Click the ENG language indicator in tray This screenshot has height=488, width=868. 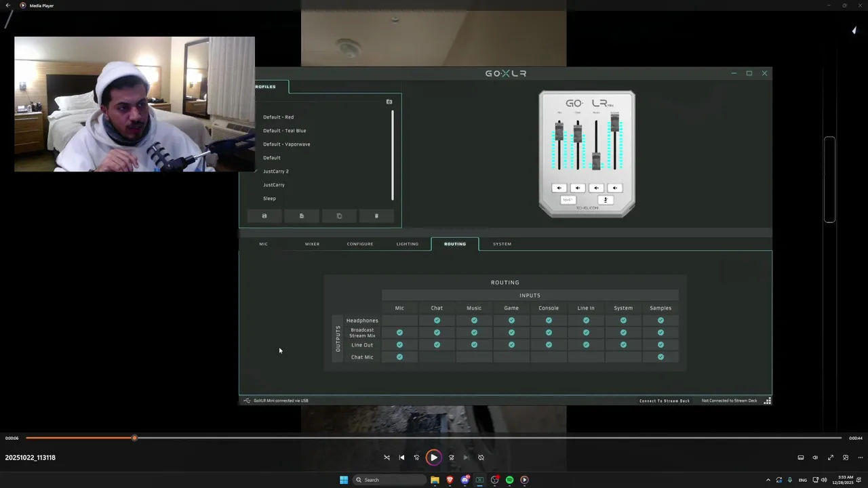(803, 480)
